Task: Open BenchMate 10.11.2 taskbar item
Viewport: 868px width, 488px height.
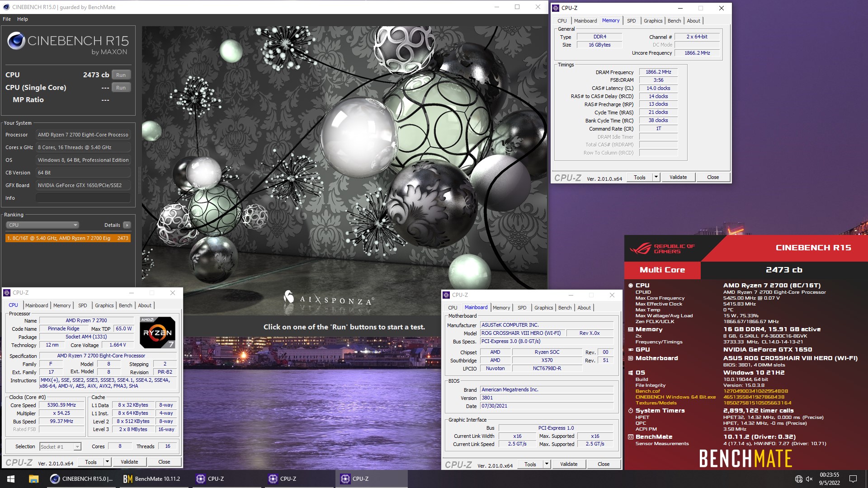Action: 152,479
